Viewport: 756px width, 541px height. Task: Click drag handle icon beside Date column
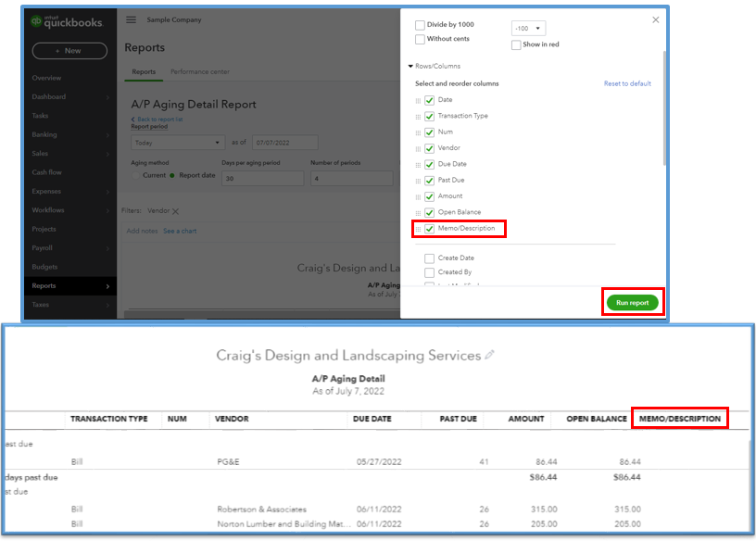pos(418,100)
